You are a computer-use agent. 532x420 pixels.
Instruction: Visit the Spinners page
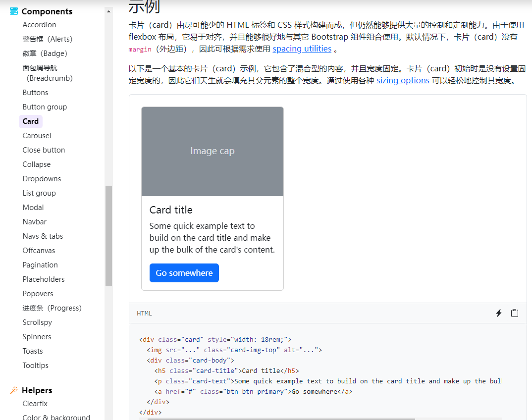tap(37, 337)
